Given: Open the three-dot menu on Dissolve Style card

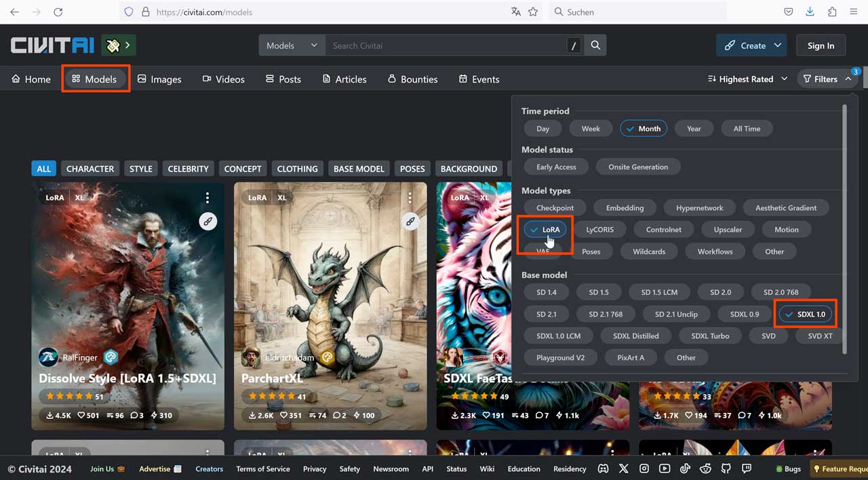Looking at the screenshot, I should [208, 198].
